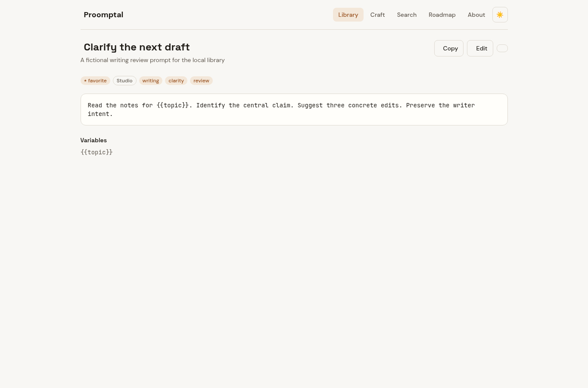Click the Edit button
Viewport: 588px width, 388px height.
click(x=480, y=48)
